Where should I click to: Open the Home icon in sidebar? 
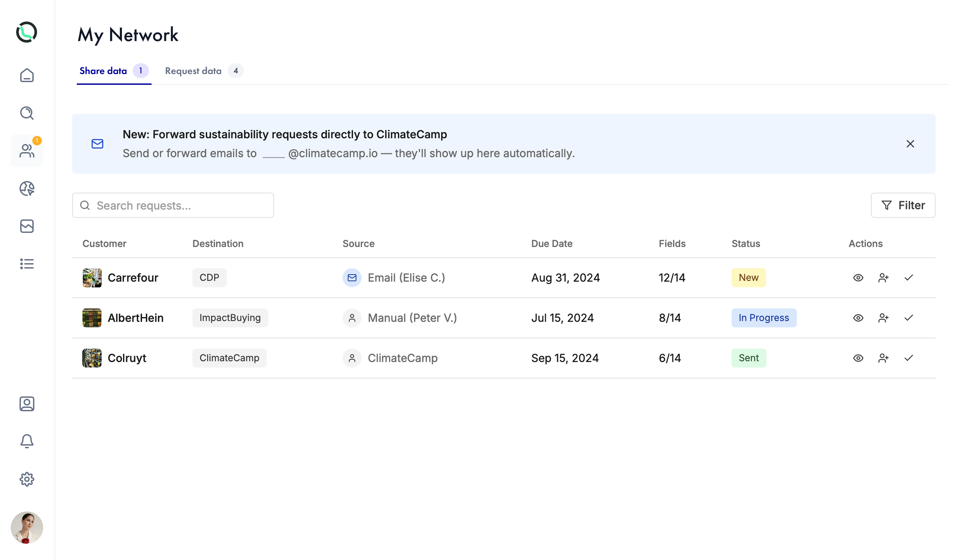click(x=27, y=75)
